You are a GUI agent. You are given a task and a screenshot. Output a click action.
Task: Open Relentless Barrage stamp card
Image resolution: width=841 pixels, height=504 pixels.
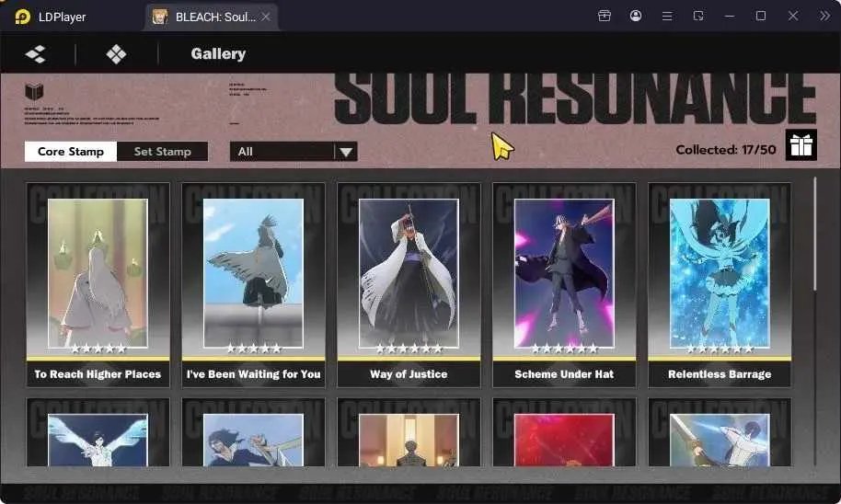(x=720, y=285)
